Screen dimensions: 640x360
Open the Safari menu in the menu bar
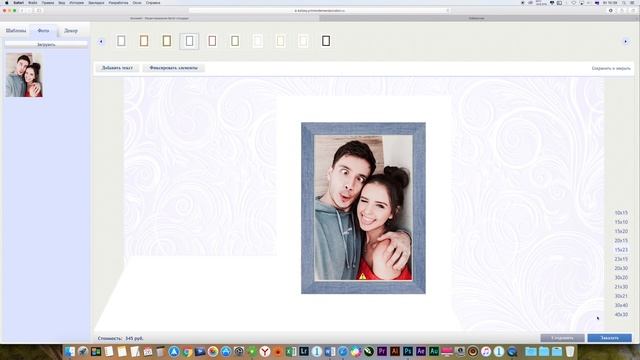coord(18,2)
